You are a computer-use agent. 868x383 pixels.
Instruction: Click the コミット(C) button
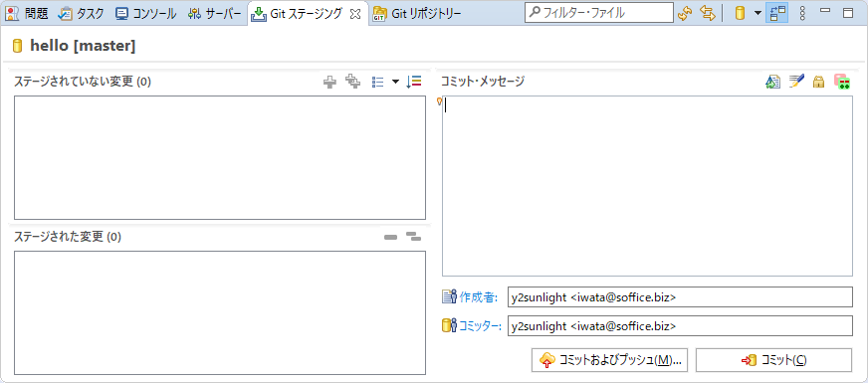[773, 360]
